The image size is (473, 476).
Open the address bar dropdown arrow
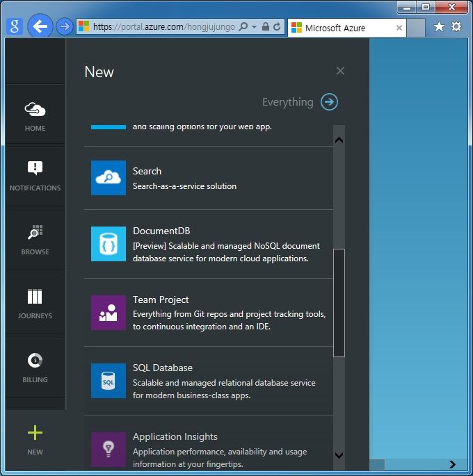click(255, 26)
